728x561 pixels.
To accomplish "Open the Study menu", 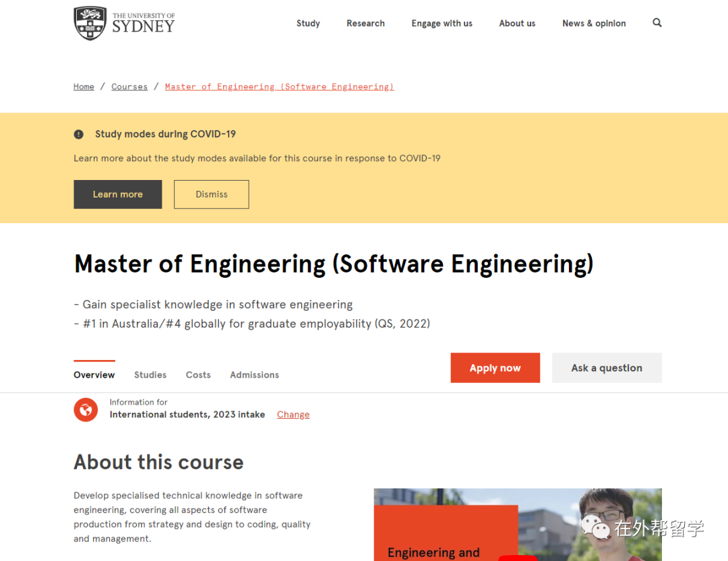I will coord(308,23).
